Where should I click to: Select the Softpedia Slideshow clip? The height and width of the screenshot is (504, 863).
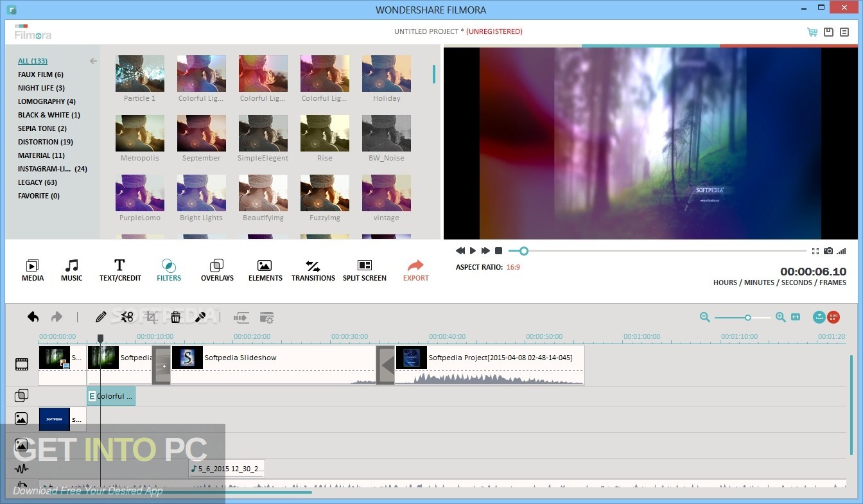pyautogui.click(x=274, y=365)
